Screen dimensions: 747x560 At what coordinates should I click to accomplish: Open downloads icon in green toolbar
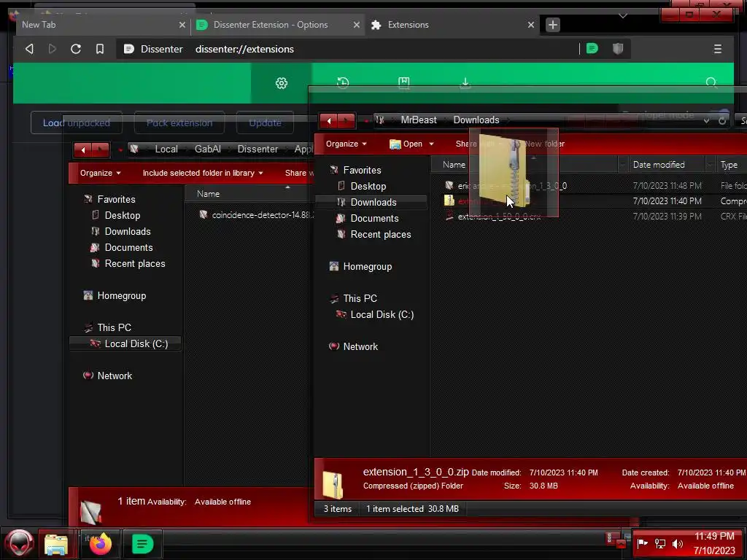[465, 83]
